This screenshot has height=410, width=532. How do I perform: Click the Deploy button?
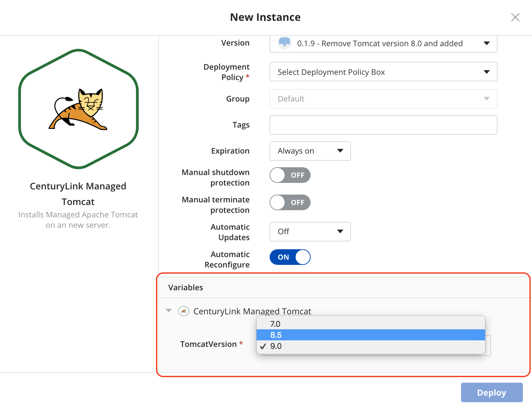coord(492,392)
